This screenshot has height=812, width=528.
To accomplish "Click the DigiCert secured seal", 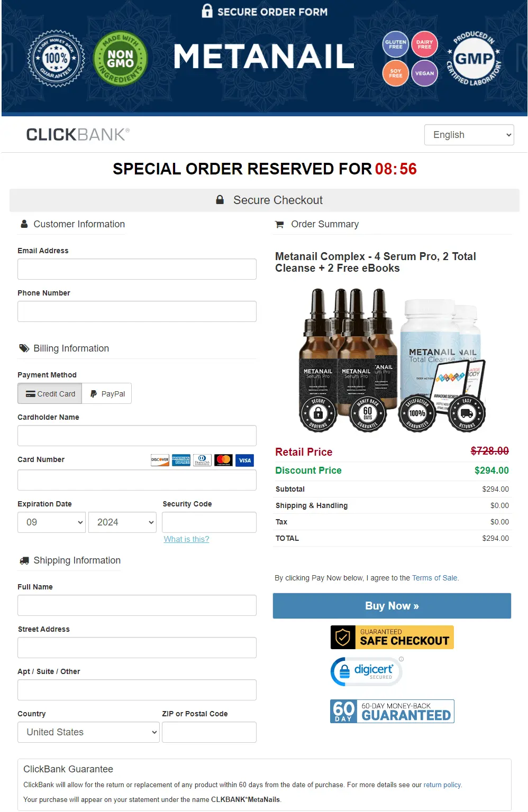I will [x=366, y=671].
